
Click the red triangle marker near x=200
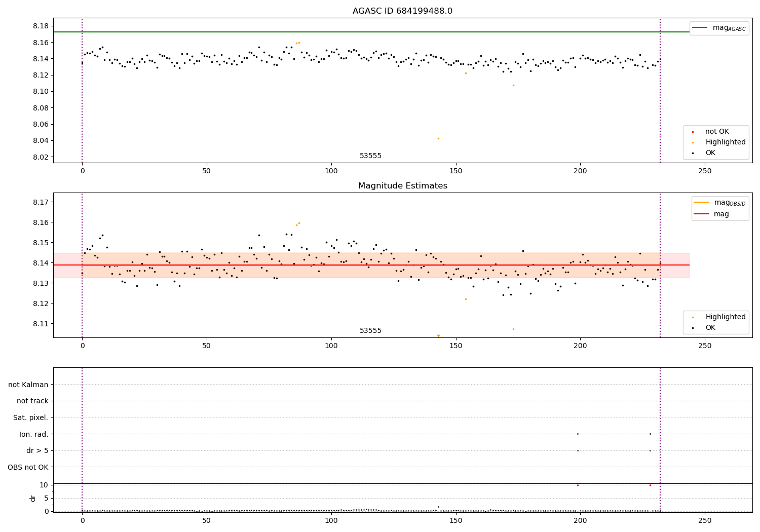(578, 485)
